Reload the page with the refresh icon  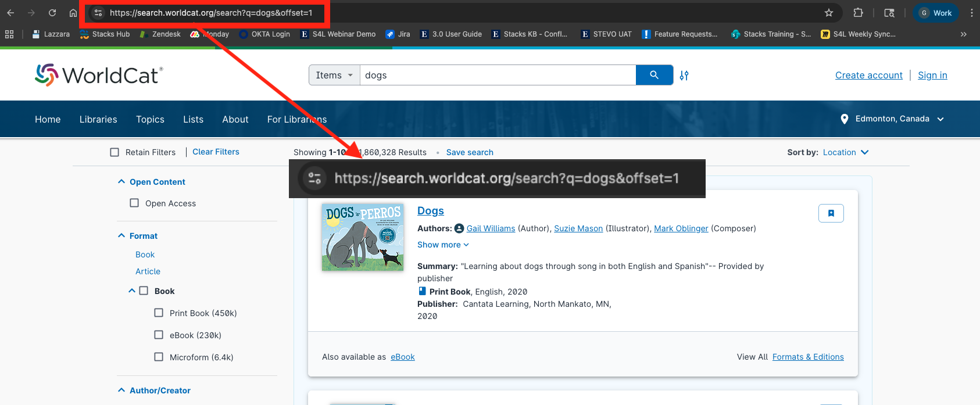[52, 13]
